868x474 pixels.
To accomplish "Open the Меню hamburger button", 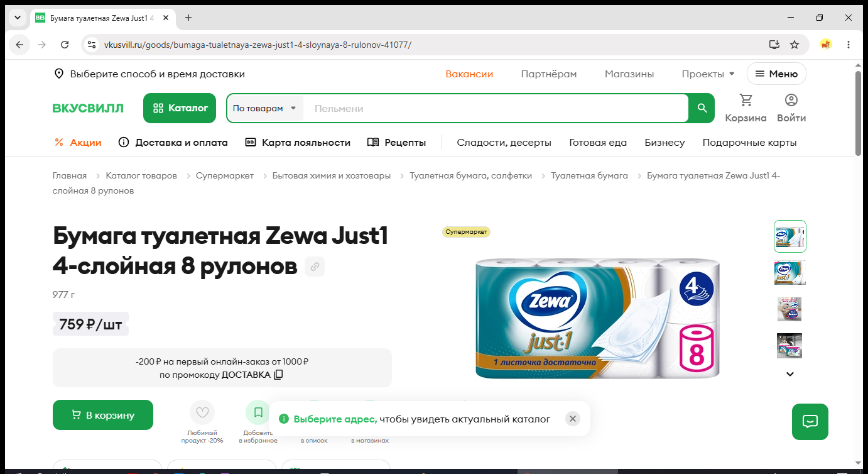I will coord(776,74).
